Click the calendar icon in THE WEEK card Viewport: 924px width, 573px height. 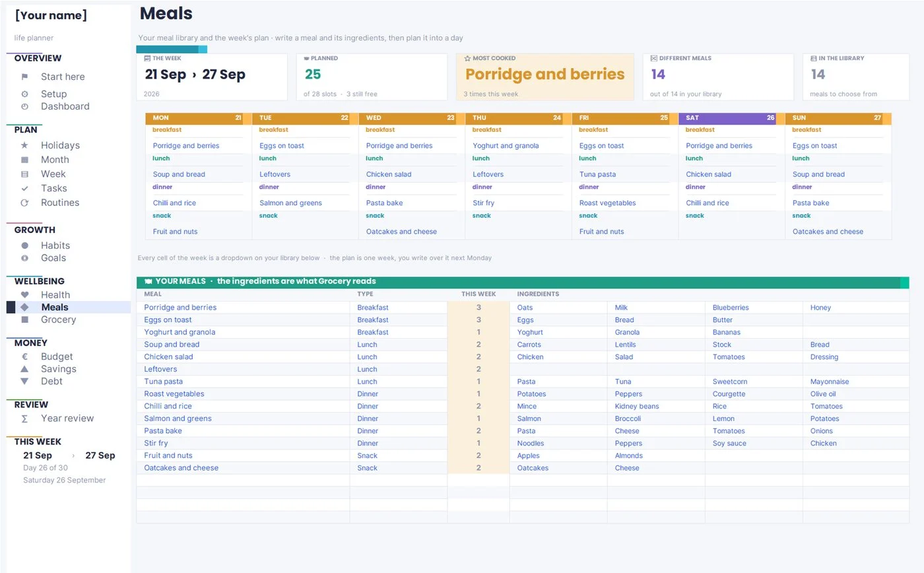click(x=147, y=58)
